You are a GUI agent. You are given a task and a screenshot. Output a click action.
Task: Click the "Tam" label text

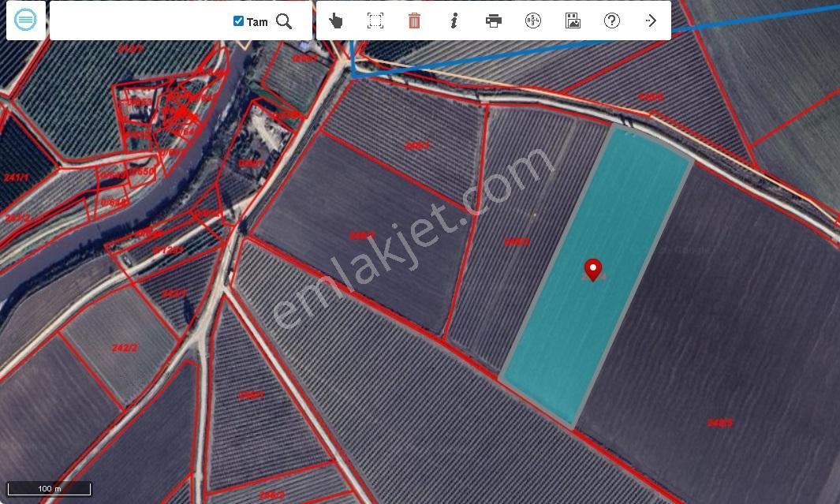click(x=257, y=22)
